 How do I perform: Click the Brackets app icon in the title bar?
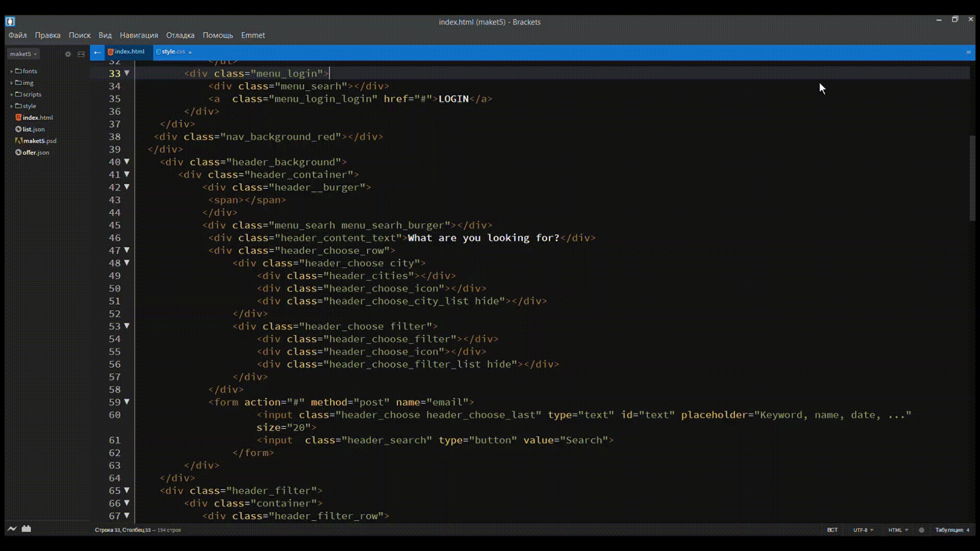[10, 21]
